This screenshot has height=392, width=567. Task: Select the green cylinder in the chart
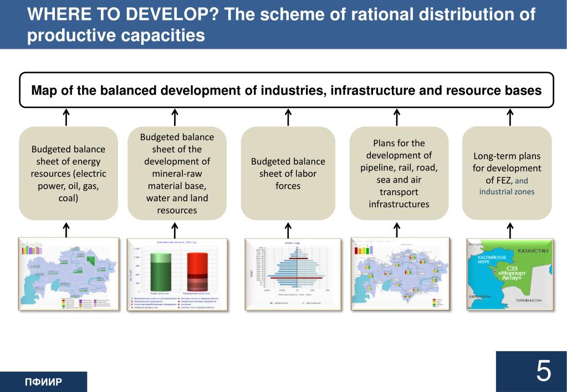161,272
